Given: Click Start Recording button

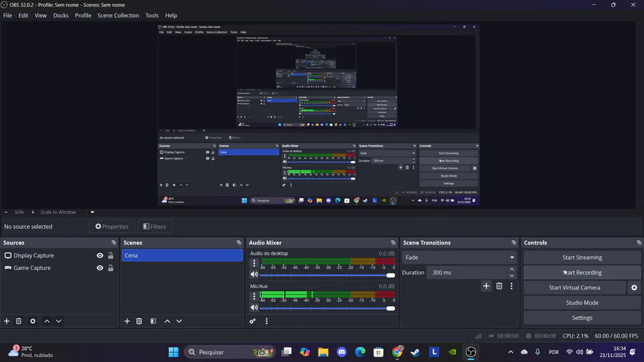Looking at the screenshot, I should pyautogui.click(x=582, y=273).
